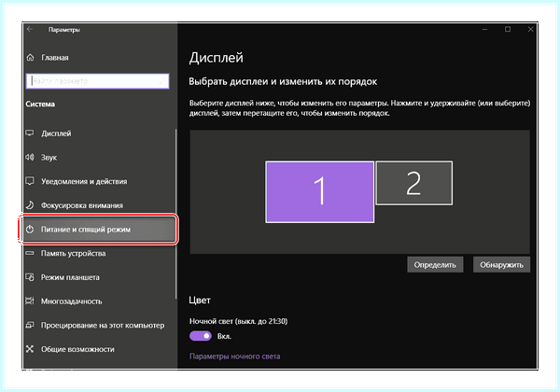This screenshot has height=392, width=560.
Task: Select display 2 in the arrangement
Action: tap(413, 183)
